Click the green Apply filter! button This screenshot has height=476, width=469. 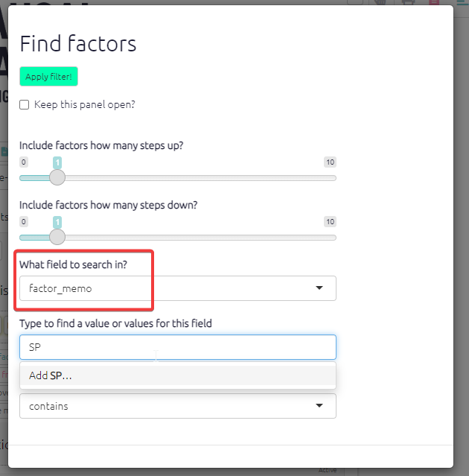[48, 77]
